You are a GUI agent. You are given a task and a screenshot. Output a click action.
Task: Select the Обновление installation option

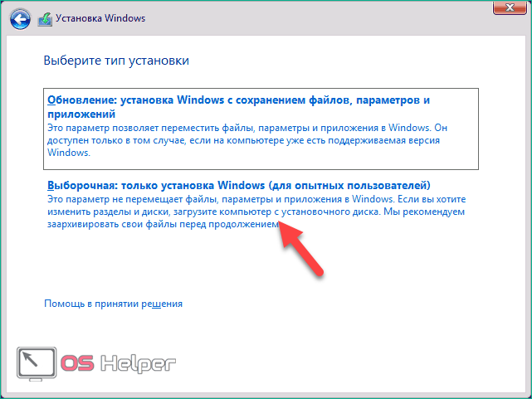(261, 129)
